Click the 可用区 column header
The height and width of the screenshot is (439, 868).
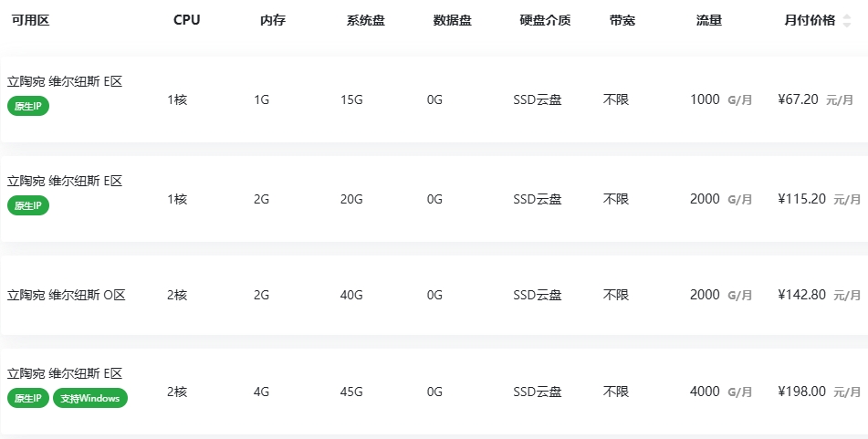31,20
